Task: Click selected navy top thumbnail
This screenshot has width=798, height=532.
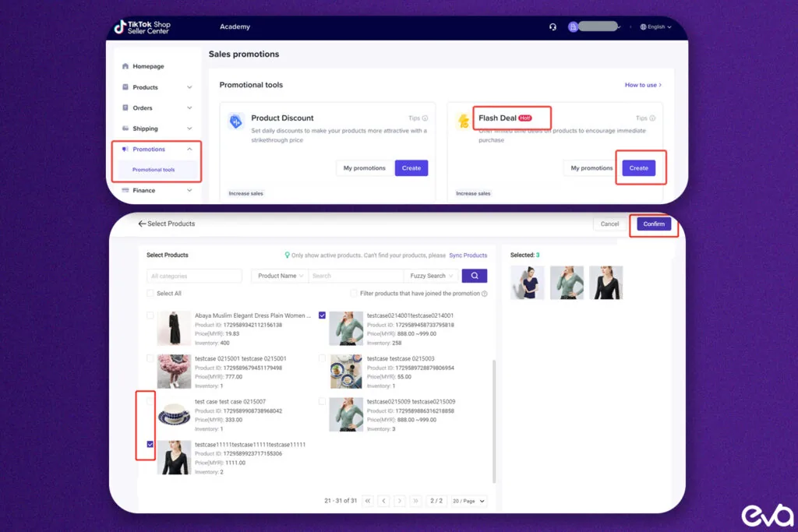Action: [528, 282]
